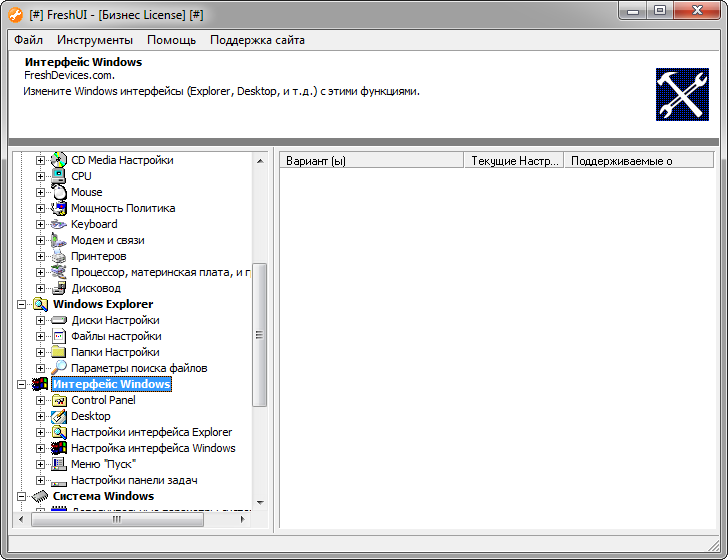Viewport: 728px width, 560px height.
Task: Click the Desktop icon in tree
Action: (x=58, y=416)
